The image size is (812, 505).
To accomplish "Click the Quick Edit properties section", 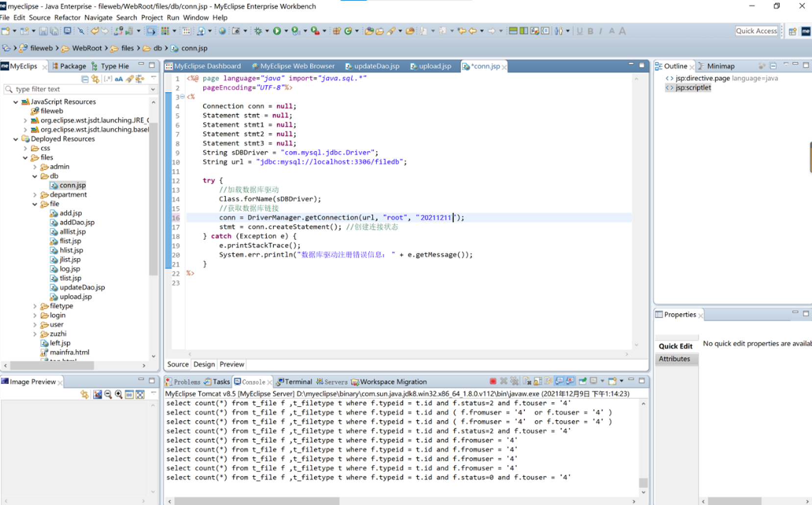I will pyautogui.click(x=675, y=346).
